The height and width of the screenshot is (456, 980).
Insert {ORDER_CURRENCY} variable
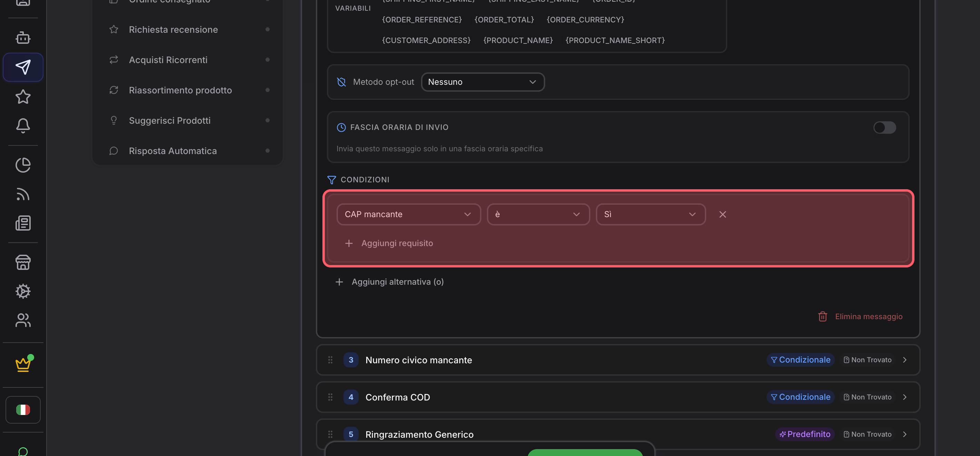tap(585, 19)
